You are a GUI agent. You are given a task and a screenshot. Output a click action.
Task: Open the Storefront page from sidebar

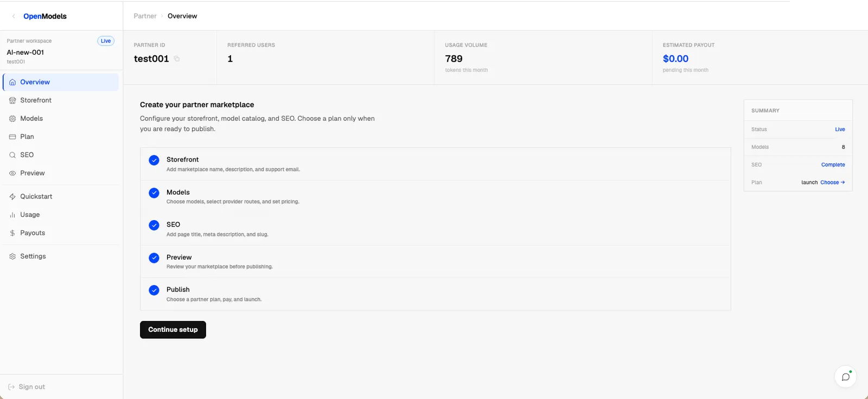[x=61, y=100]
